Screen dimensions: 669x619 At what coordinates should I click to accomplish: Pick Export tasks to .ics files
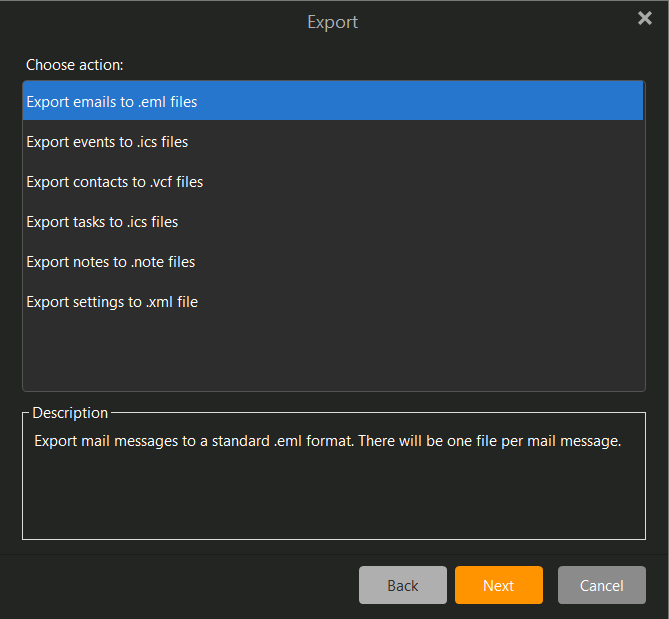(333, 222)
